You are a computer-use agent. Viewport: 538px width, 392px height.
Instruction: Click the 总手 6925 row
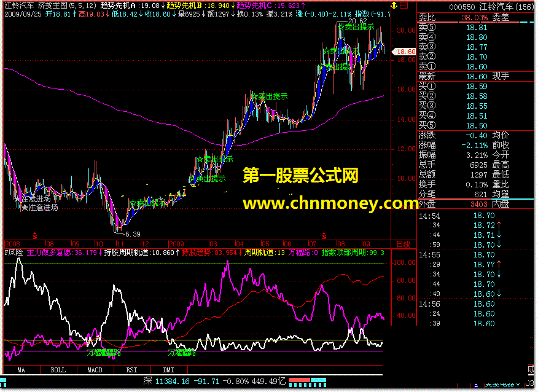click(x=453, y=165)
